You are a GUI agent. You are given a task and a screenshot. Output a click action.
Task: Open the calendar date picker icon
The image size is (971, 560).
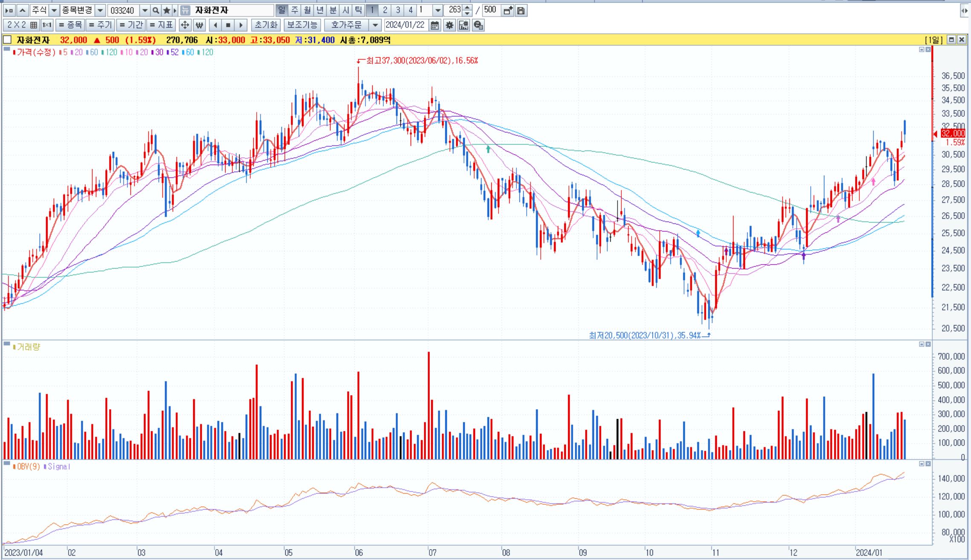click(435, 25)
